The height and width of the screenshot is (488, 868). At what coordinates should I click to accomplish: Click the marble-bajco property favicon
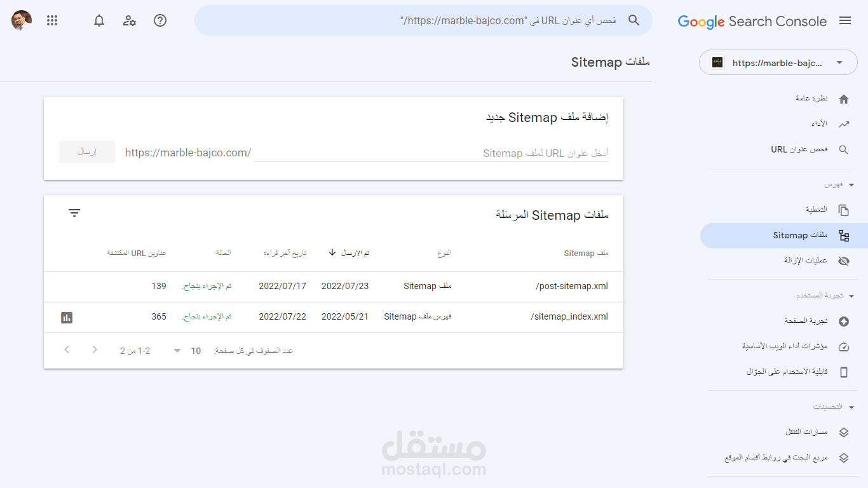click(717, 63)
